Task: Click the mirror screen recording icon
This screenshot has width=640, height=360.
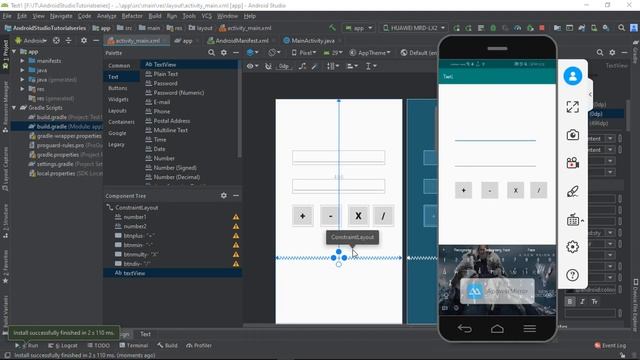Action: coord(573,163)
